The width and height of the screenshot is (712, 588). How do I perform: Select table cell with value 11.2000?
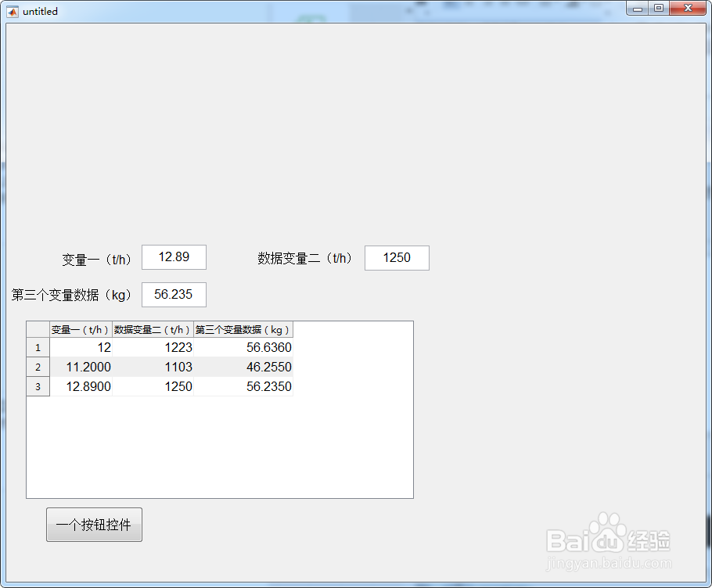coord(81,367)
